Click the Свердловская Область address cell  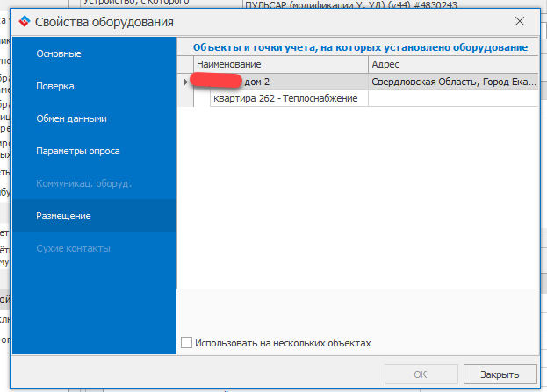452,82
